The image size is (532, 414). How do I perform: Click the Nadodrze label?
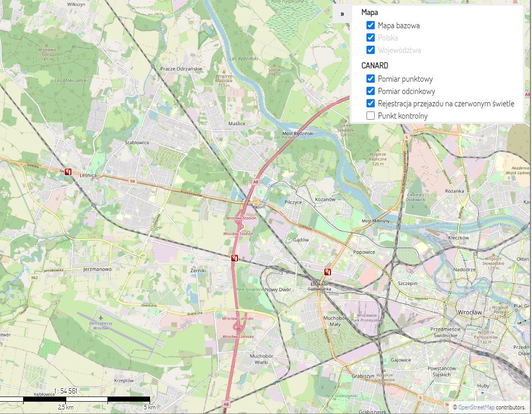tap(464, 270)
